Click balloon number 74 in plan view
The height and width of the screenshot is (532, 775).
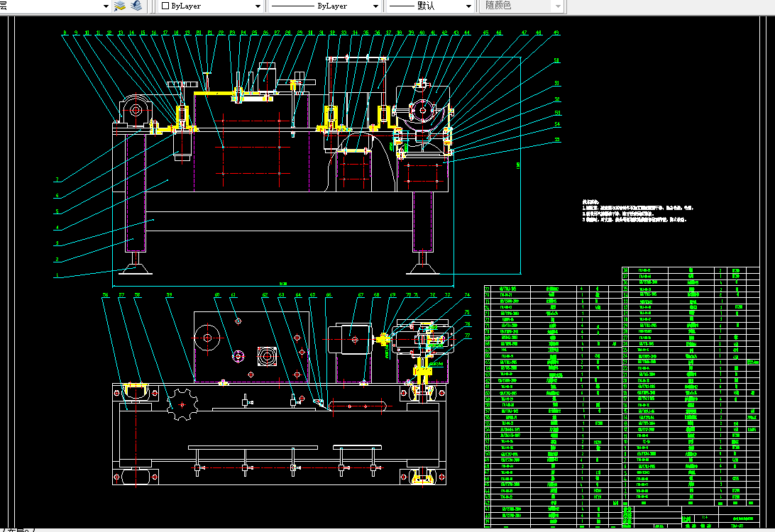click(466, 295)
